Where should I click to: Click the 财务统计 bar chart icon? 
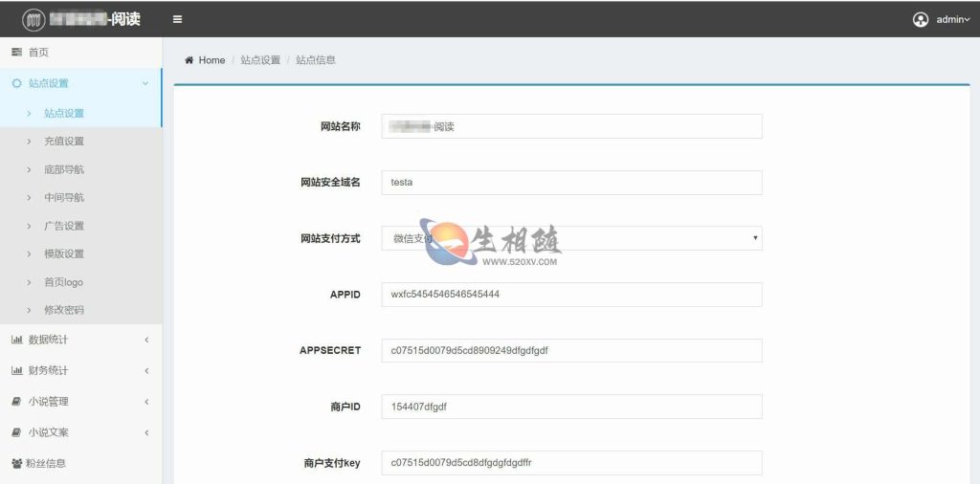pyautogui.click(x=17, y=370)
